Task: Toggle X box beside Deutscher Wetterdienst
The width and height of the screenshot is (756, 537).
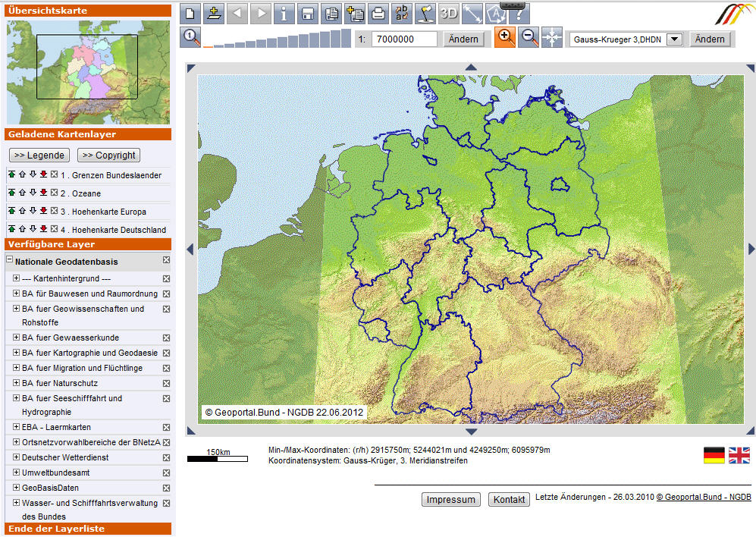Action: click(x=166, y=457)
